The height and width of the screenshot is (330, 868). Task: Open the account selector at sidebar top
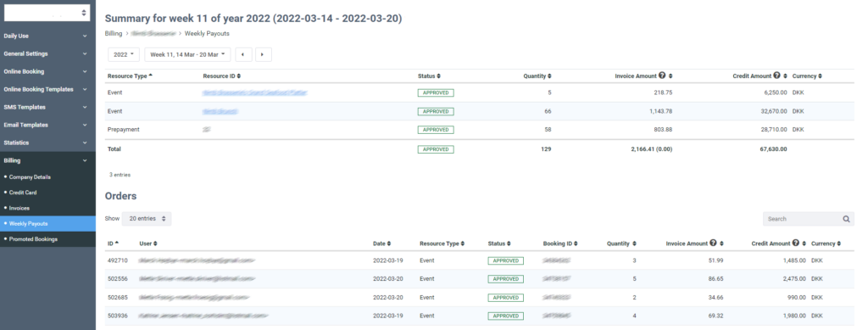click(47, 13)
